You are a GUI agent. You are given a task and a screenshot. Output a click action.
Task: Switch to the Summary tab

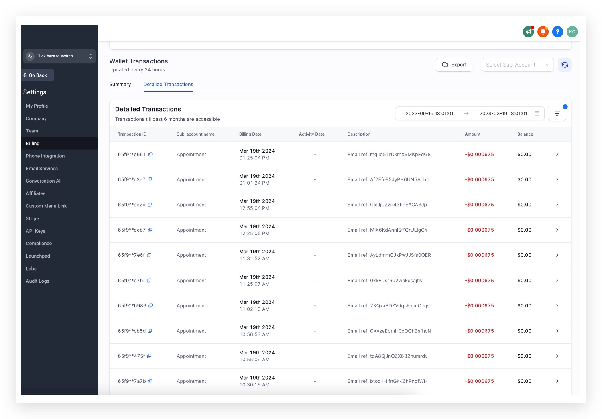[121, 84]
